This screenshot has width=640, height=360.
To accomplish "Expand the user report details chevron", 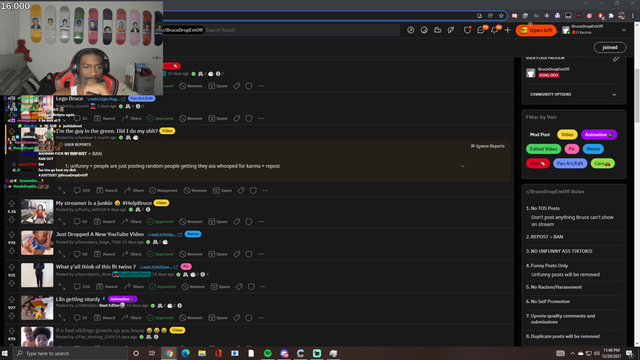I will (462, 166).
